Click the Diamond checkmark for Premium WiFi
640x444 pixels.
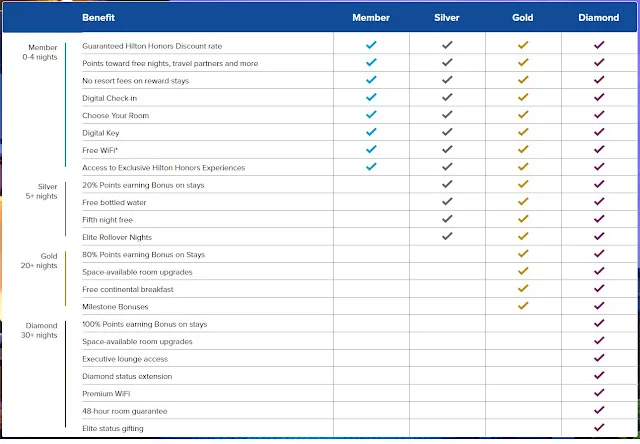[x=599, y=393]
